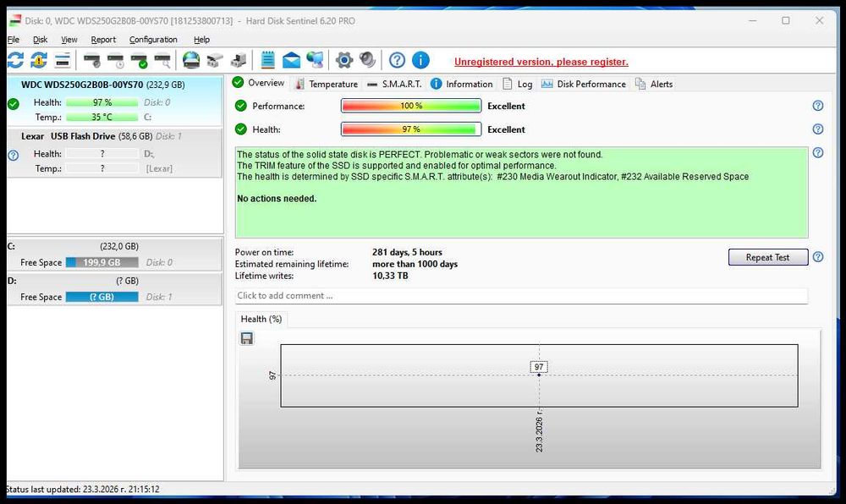Click the help icon beside Performance row
Screen dimensions: 846x504
pos(818,106)
